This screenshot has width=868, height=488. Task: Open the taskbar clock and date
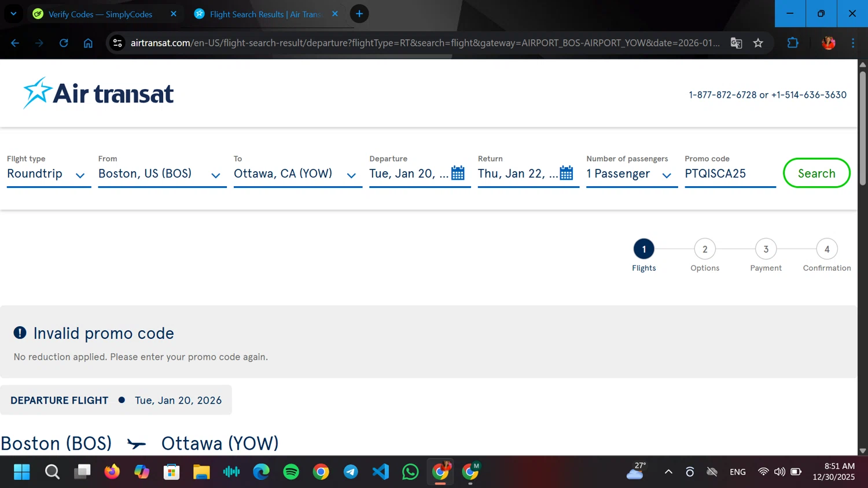(833, 472)
